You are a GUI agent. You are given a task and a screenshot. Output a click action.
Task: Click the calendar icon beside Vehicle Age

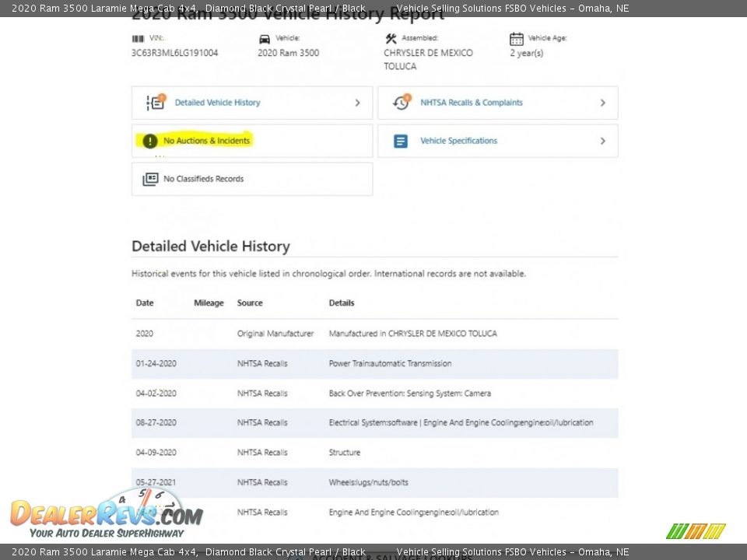pos(517,39)
